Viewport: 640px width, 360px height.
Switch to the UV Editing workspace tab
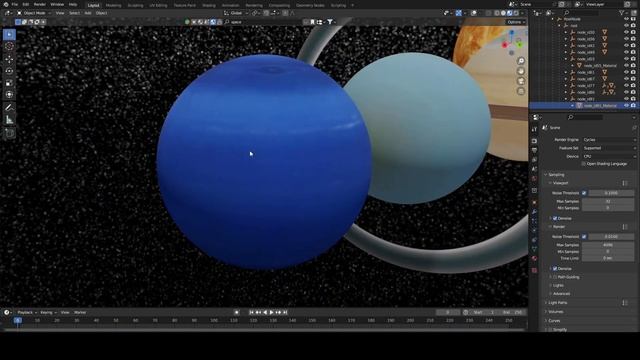coord(158,6)
